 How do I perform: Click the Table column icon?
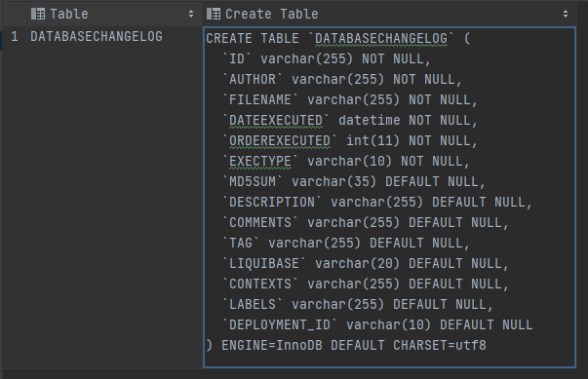click(38, 14)
